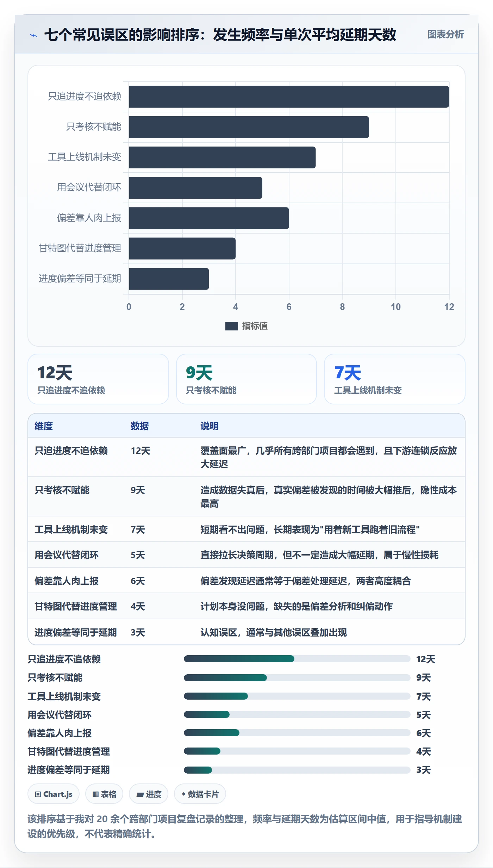Click the footnote text about 20 余个跨部门项目
The height and width of the screenshot is (868, 493).
245,826
